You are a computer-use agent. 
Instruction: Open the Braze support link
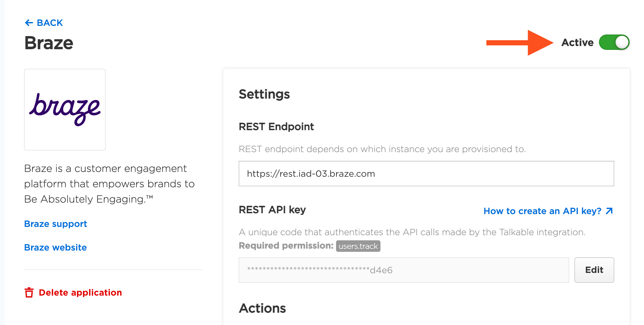(x=56, y=224)
